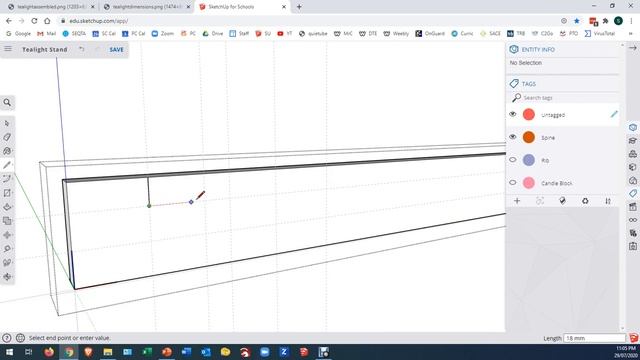Click the SAVE button
This screenshot has height=360, width=640.
click(116, 49)
